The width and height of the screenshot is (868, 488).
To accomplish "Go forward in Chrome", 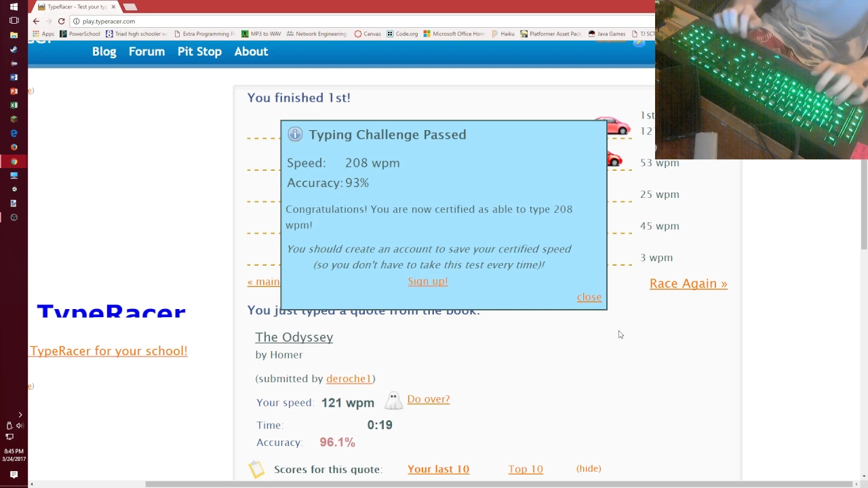I will [49, 21].
